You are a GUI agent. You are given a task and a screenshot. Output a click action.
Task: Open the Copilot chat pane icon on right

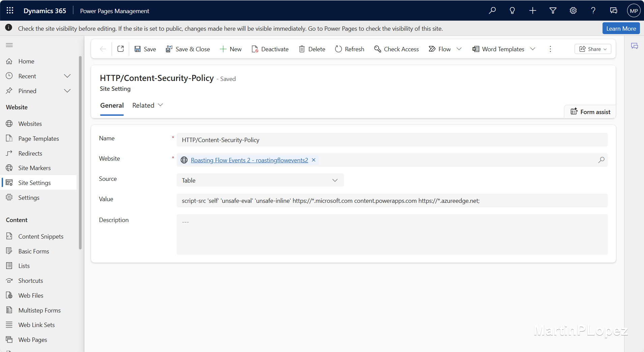point(635,46)
